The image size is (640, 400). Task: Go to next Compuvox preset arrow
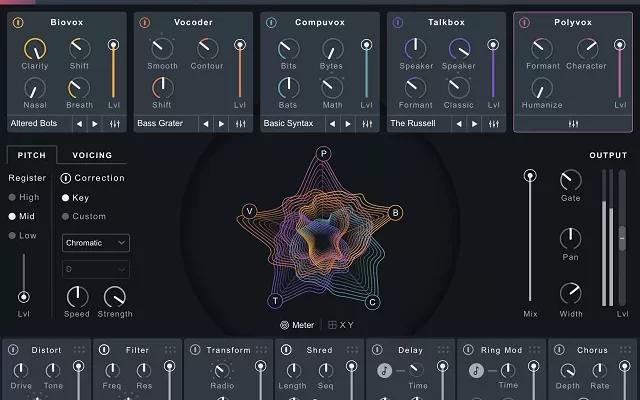(347, 124)
